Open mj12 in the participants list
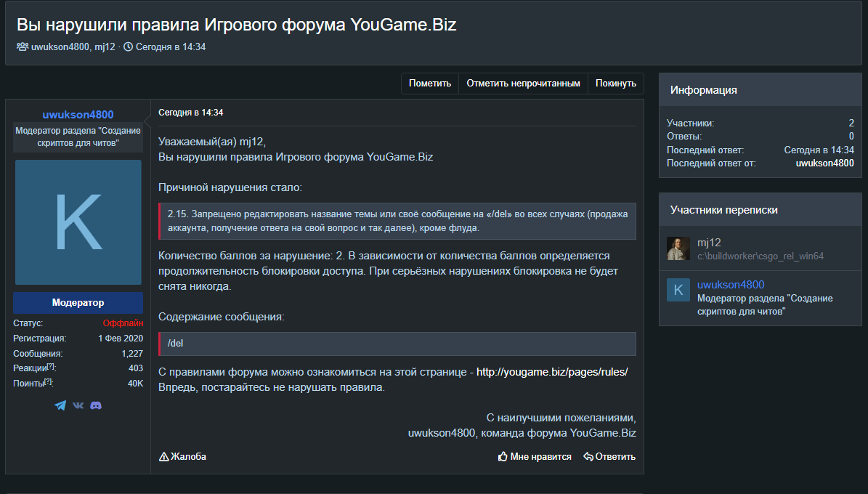Image resolution: width=868 pixels, height=494 pixels. [709, 243]
